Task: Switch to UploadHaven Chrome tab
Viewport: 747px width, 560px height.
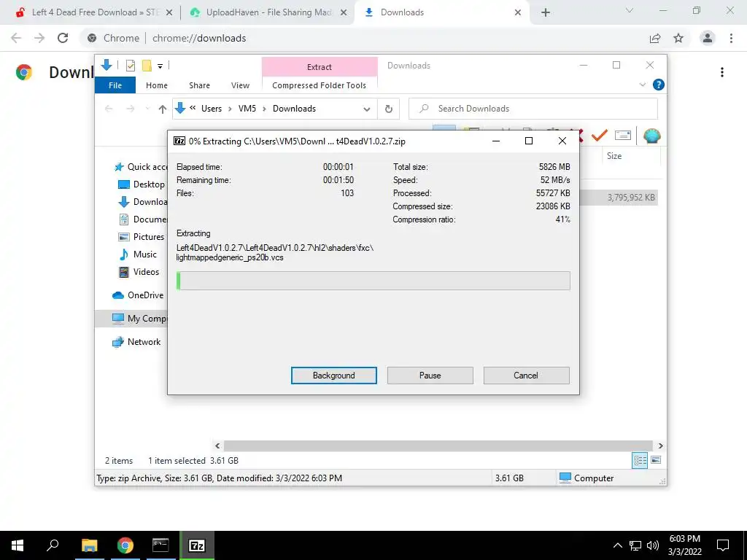Action: coord(268,12)
